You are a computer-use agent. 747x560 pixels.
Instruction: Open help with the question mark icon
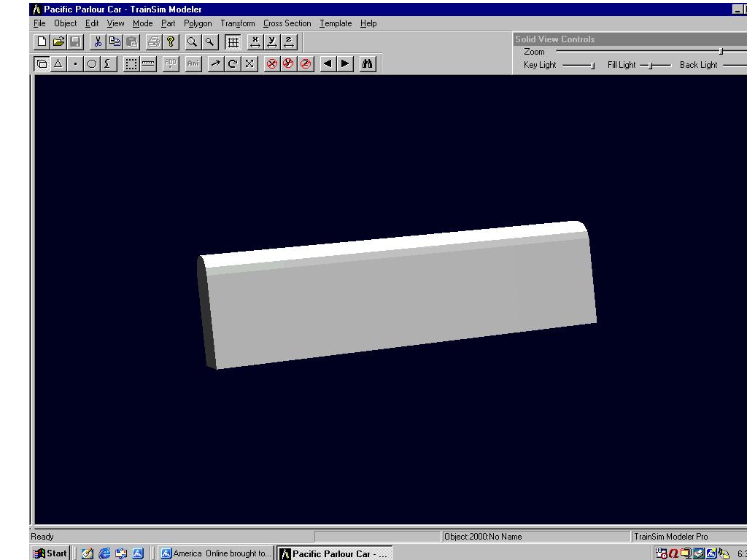coord(171,42)
